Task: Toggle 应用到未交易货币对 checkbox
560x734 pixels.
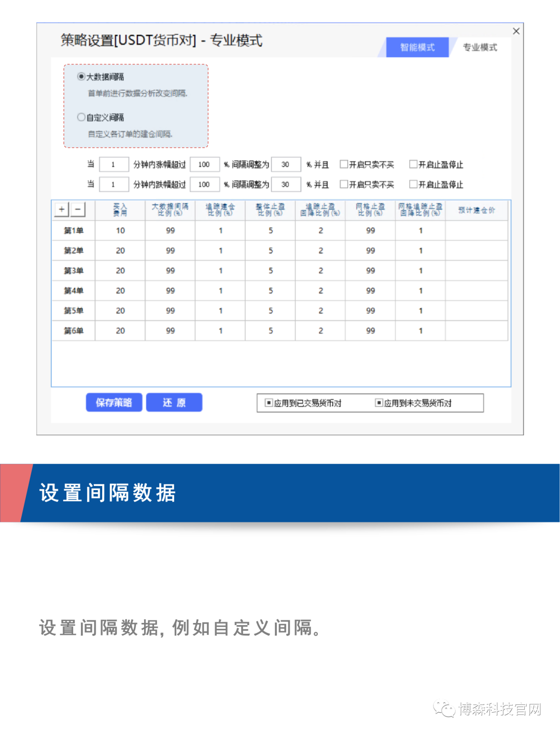Action: (379, 403)
